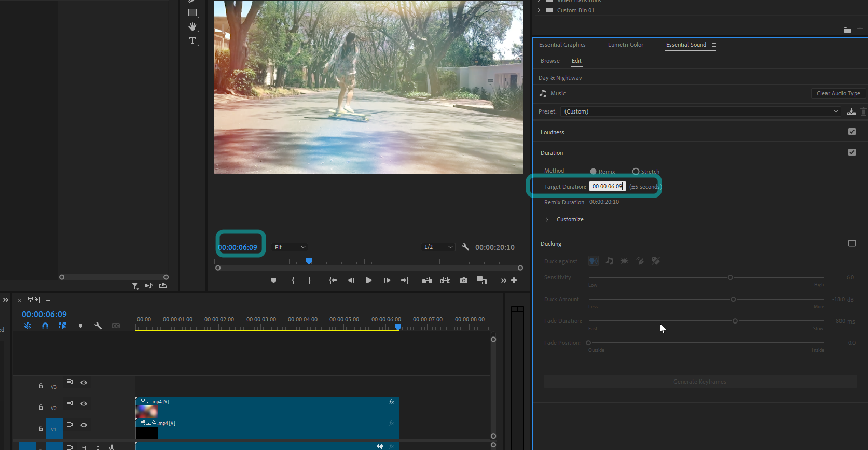This screenshot has width=868, height=450.
Task: Enable the Ducking checkbox
Action: pos(851,243)
